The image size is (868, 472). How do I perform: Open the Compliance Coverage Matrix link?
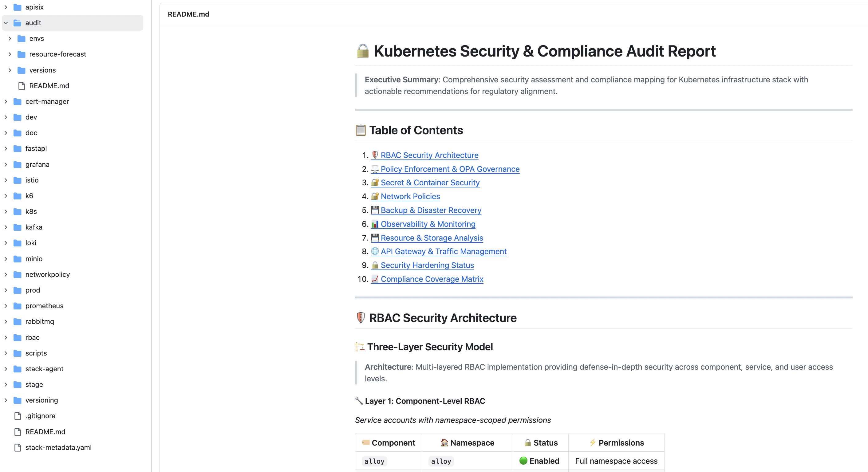(433, 279)
